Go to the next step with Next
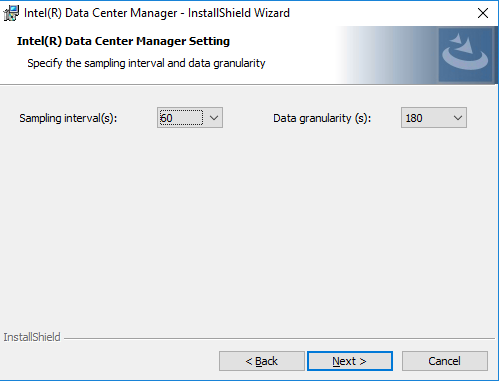 350,361
